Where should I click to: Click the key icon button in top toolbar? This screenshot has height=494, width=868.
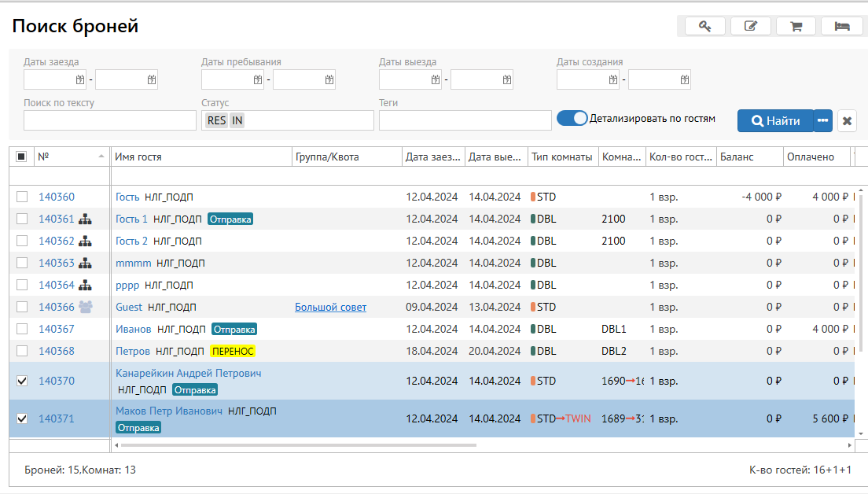tap(704, 26)
